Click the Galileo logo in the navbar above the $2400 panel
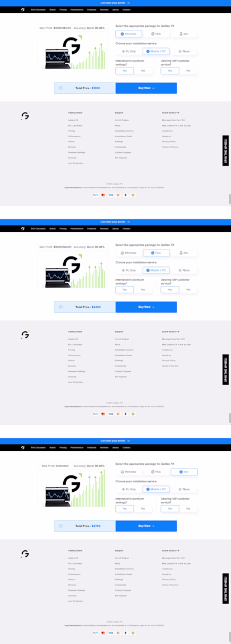231x644 pixels. [23, 228]
